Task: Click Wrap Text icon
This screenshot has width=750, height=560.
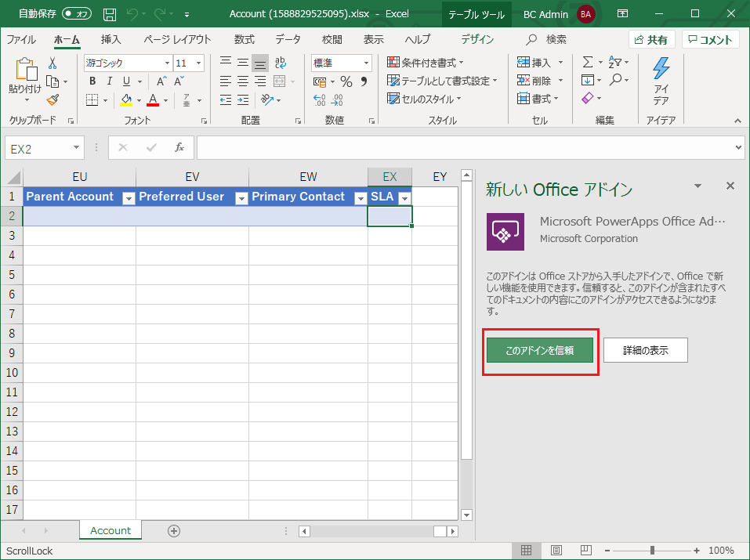Action: coord(281,63)
